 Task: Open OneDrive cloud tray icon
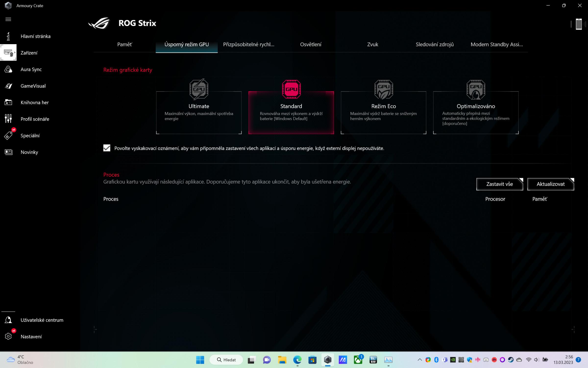[x=519, y=360]
